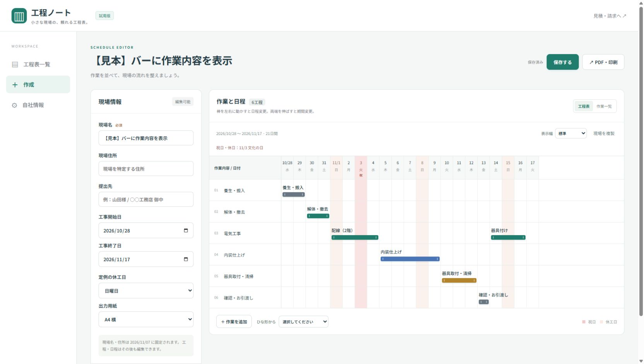Select the orange 器具取付・清掃 gantt bar
The image size is (644, 364).
pyautogui.click(x=459, y=280)
